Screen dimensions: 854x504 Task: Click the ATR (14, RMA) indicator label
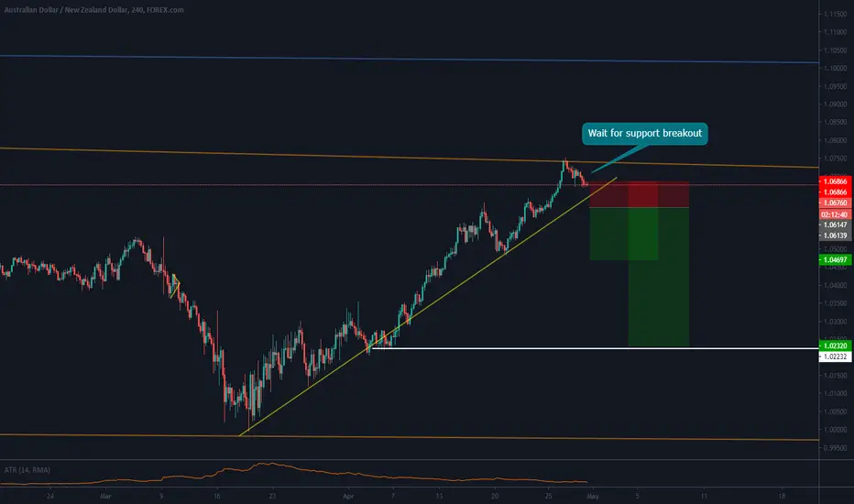[x=27, y=470]
